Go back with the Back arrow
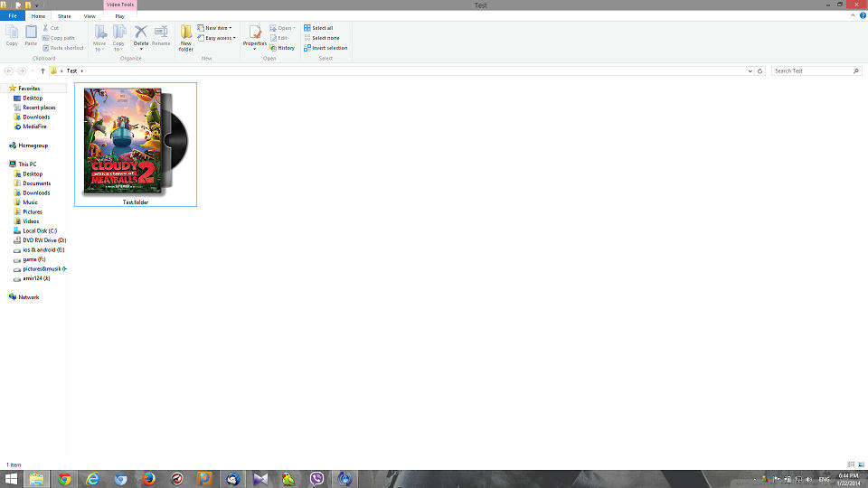 (9, 70)
